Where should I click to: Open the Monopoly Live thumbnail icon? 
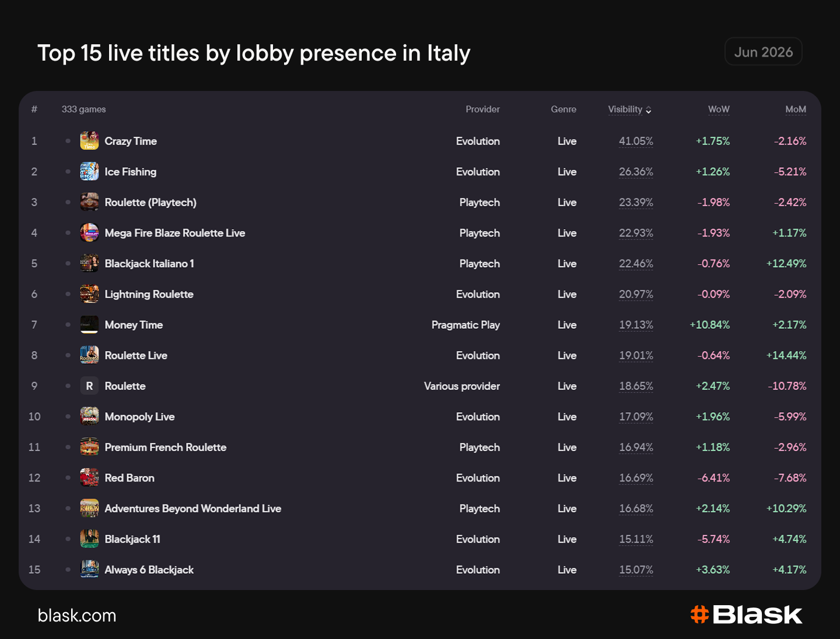click(89, 416)
